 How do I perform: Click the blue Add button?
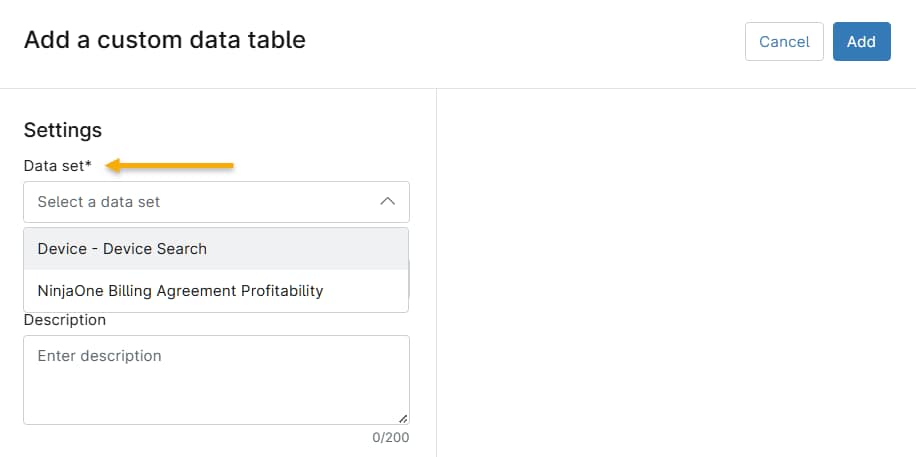[861, 42]
